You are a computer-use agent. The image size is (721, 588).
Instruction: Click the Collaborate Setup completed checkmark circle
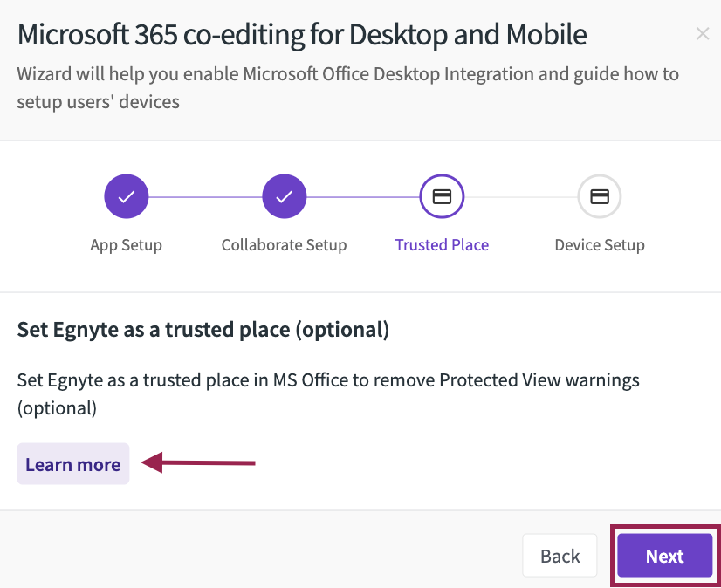(285, 196)
